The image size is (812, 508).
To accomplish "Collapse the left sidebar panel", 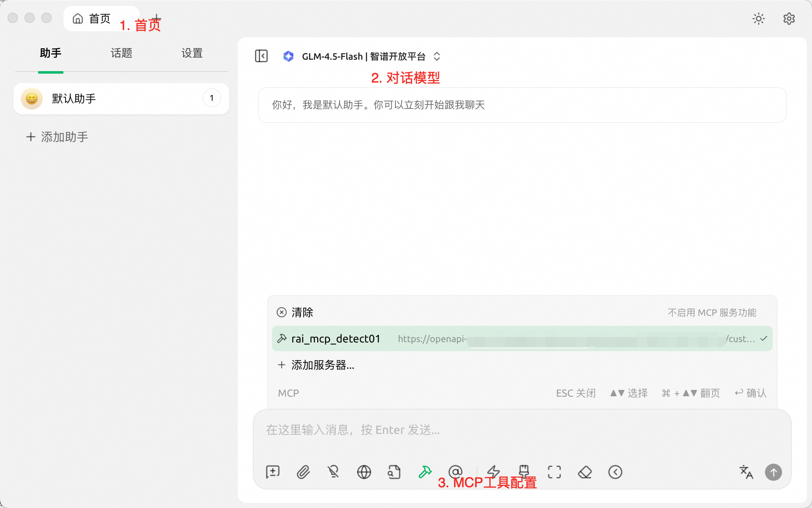I will click(261, 56).
